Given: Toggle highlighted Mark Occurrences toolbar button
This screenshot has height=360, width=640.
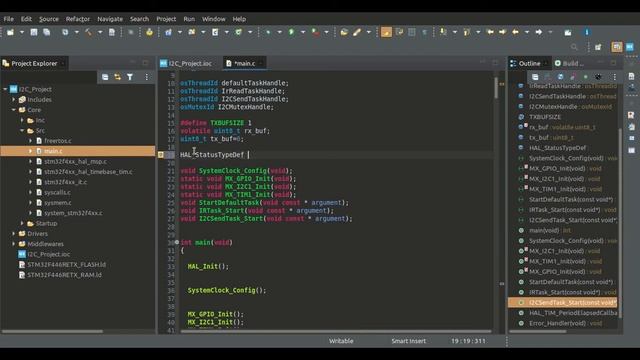Looking at the screenshot, I should click(x=386, y=32).
